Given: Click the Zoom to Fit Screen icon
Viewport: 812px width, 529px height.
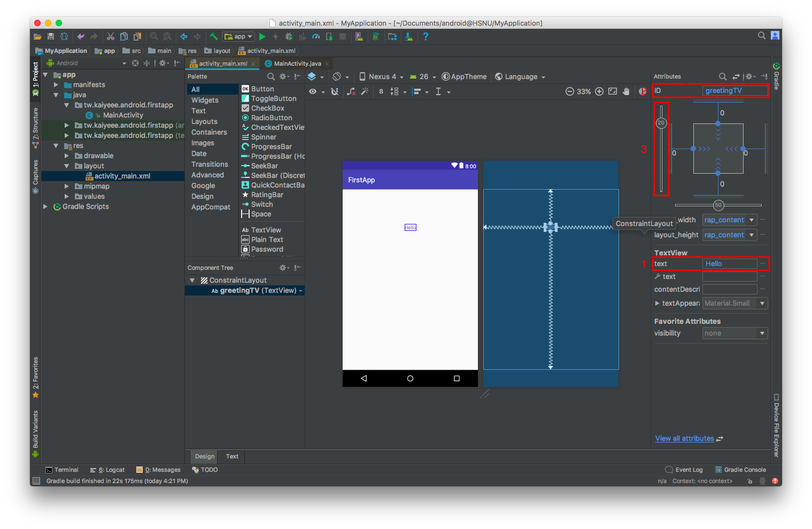Looking at the screenshot, I should pos(613,91).
